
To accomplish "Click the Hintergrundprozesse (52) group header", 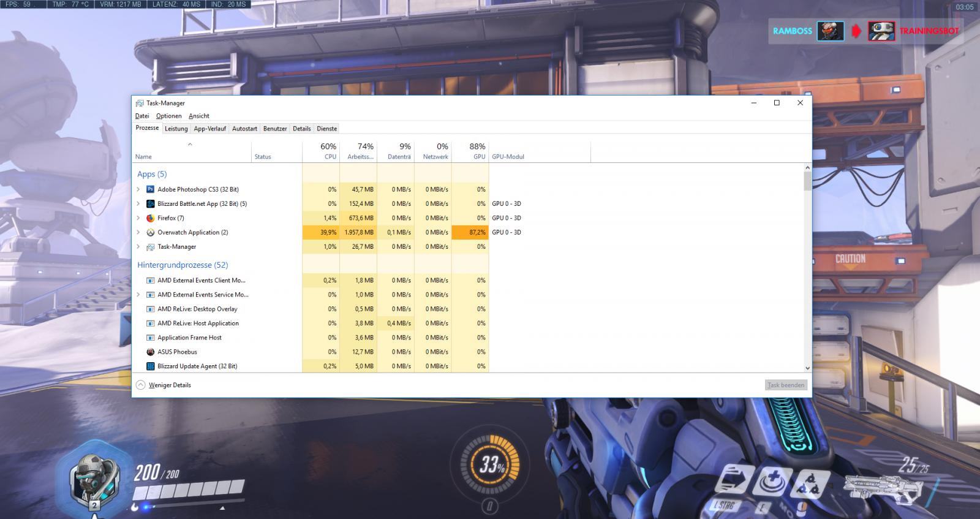I will pos(183,265).
